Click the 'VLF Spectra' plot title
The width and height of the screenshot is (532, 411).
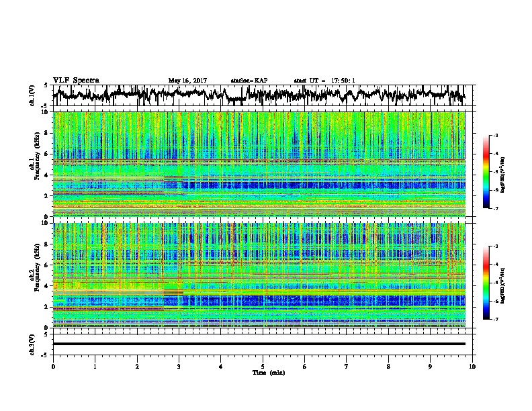pyautogui.click(x=76, y=81)
